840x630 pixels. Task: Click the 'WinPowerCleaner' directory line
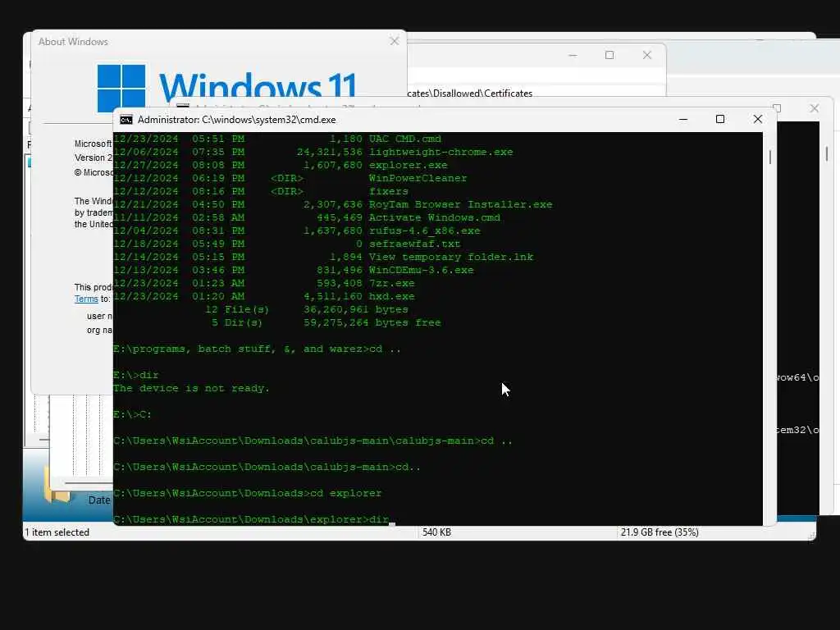point(290,178)
